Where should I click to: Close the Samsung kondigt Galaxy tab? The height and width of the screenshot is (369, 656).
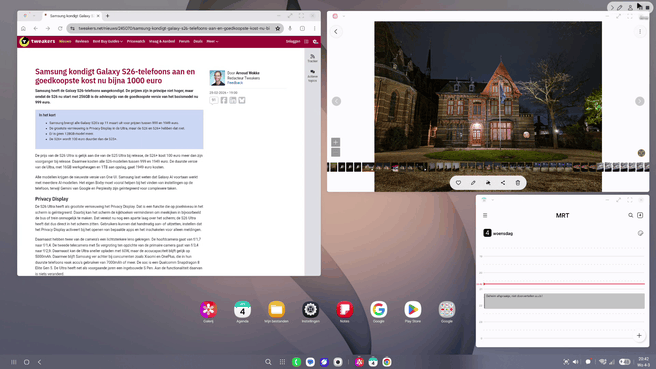(x=98, y=16)
